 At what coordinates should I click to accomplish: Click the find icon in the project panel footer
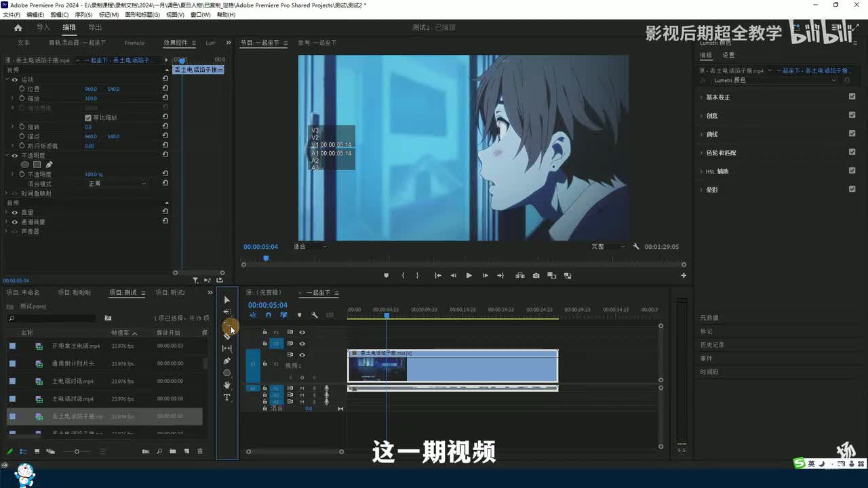tap(159, 451)
